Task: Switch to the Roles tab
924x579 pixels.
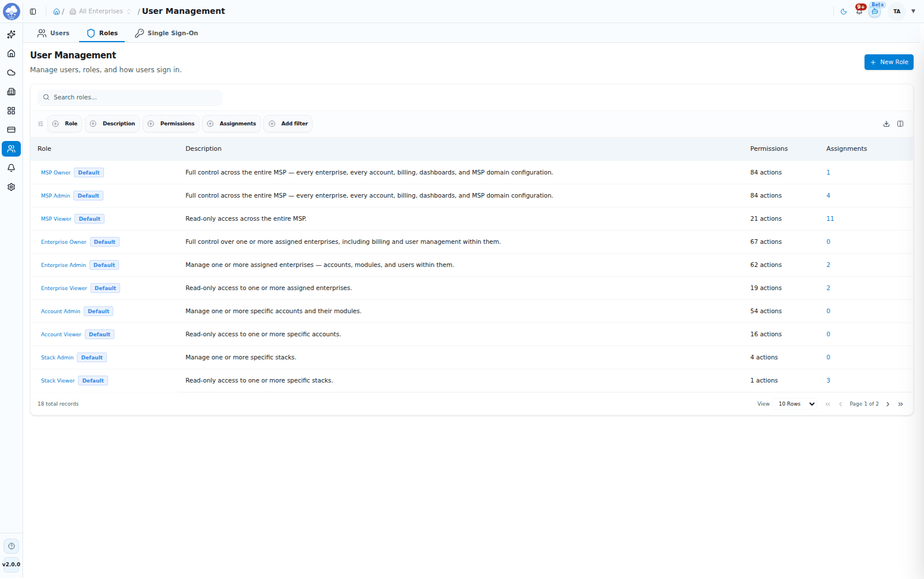Action: click(x=102, y=33)
